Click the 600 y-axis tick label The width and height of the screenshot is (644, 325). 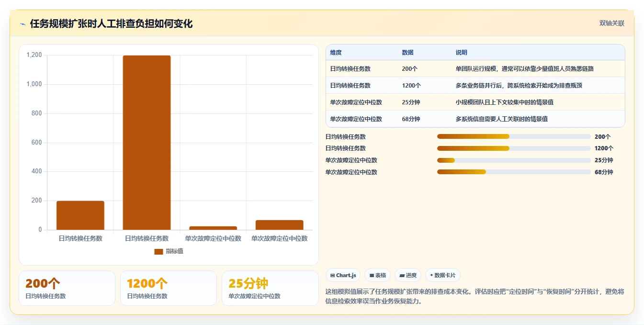point(37,143)
